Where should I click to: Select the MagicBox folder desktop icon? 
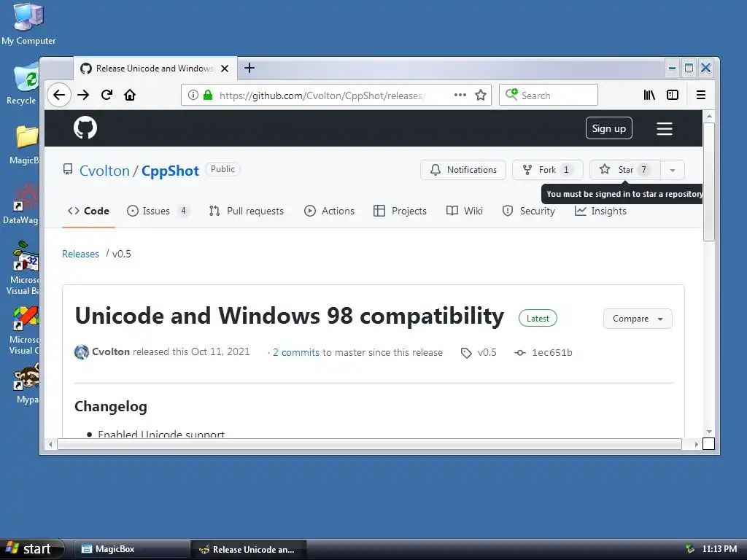tap(25, 144)
